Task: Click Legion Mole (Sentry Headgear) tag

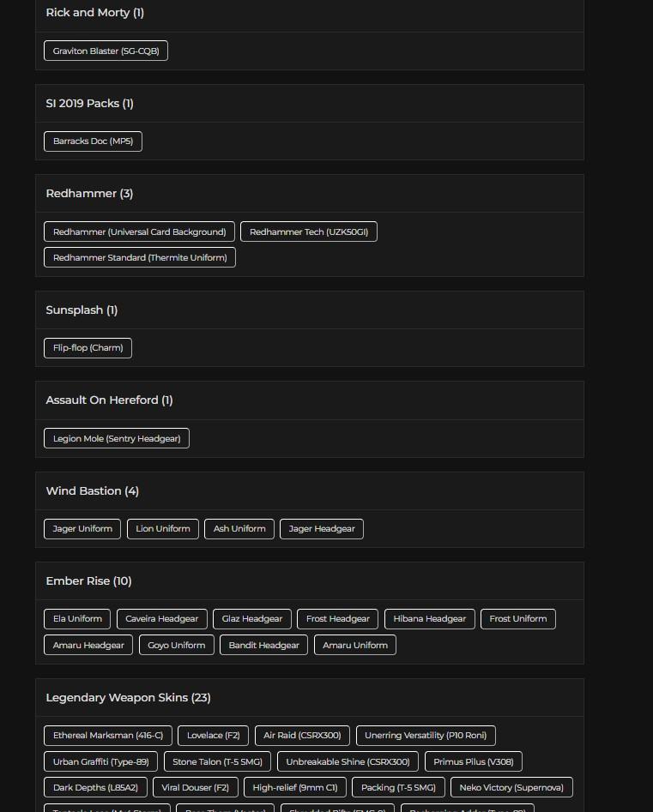Action: tap(117, 439)
